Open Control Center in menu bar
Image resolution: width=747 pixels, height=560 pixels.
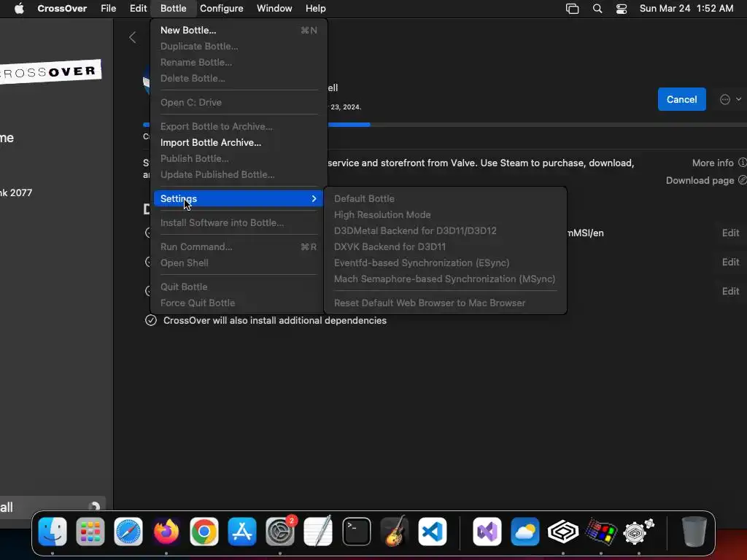[x=622, y=9]
